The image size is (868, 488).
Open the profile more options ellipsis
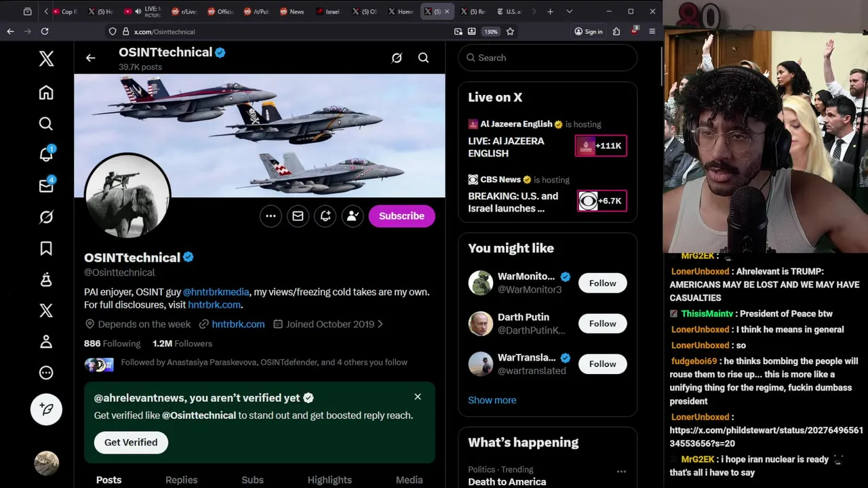[271, 216]
